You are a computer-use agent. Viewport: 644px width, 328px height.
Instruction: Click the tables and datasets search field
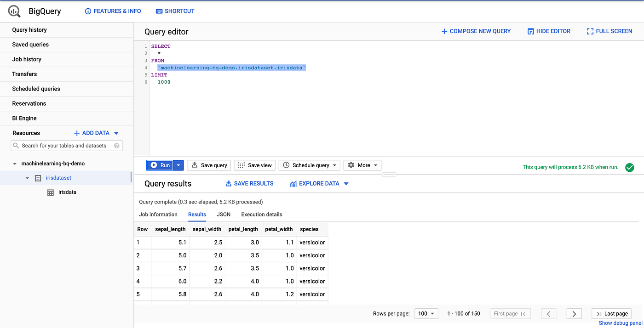(x=66, y=145)
